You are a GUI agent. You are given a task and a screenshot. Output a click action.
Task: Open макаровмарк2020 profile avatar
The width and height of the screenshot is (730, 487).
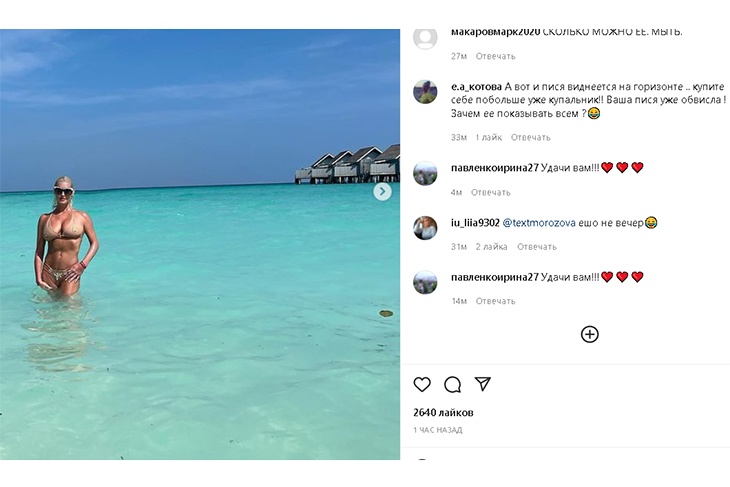pyautogui.click(x=425, y=38)
